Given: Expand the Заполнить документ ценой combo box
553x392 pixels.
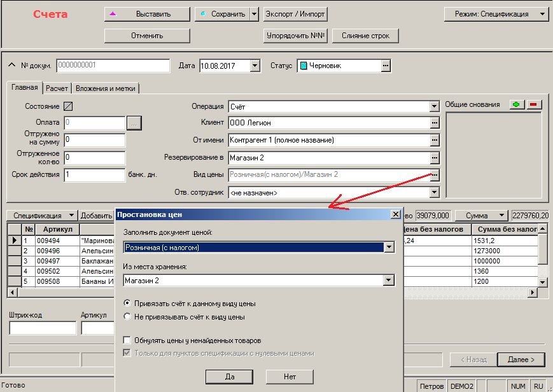Looking at the screenshot, I should pyautogui.click(x=389, y=248).
